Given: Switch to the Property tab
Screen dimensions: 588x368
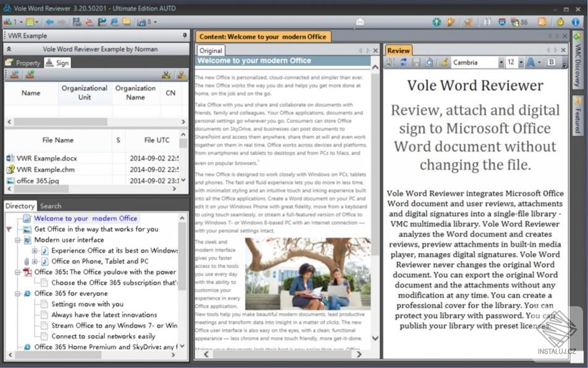Looking at the screenshot, I should (23, 63).
